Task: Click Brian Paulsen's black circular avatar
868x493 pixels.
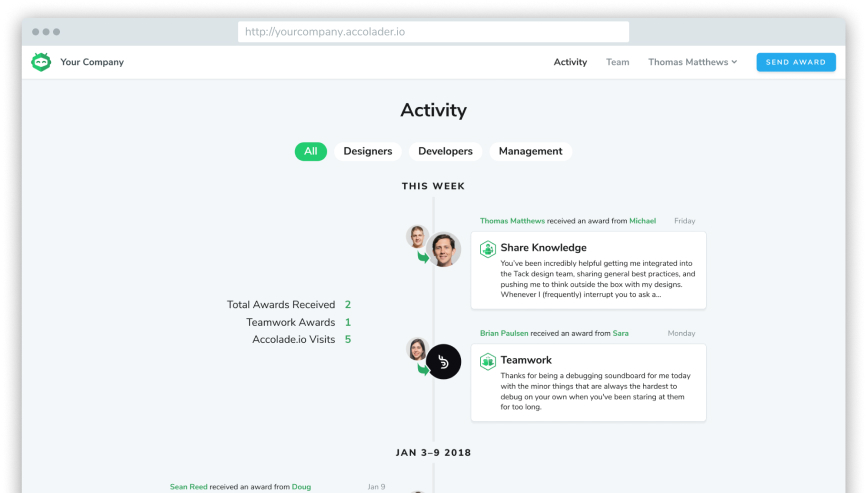Action: pos(443,362)
